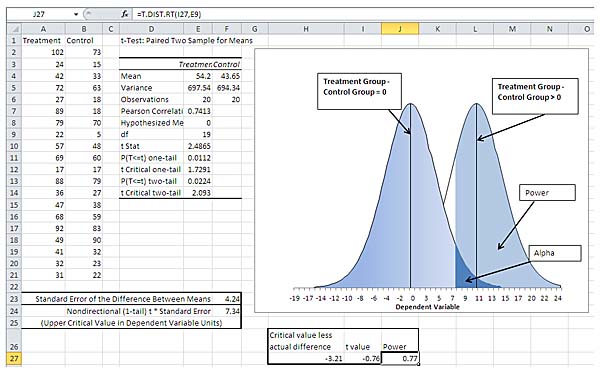The image size is (600, 374).
Task: Select column A header
Action: (x=43, y=29)
